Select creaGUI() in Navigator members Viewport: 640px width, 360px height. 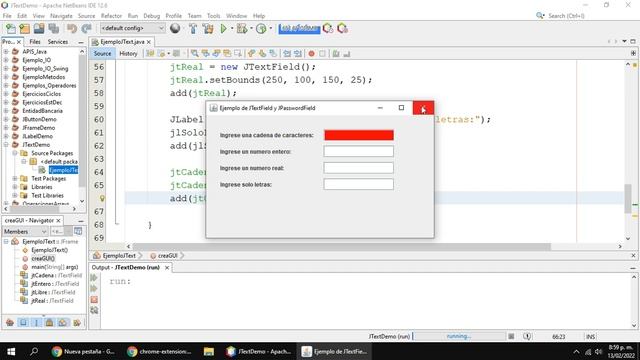[43, 258]
